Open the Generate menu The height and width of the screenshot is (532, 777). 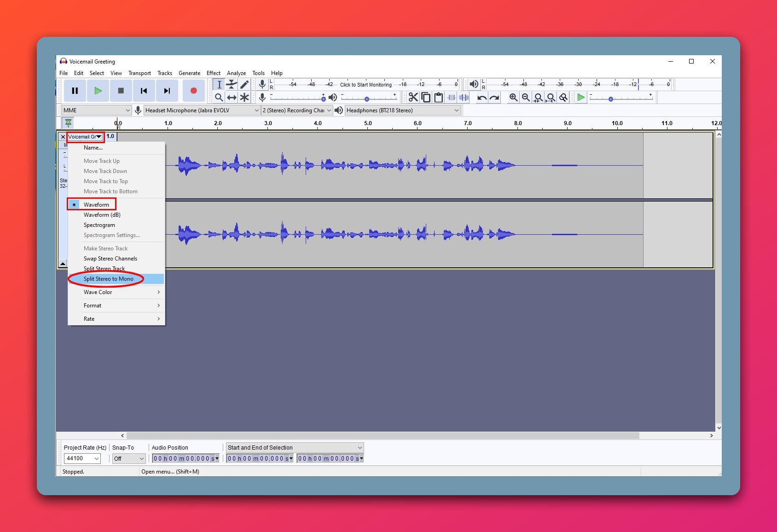tap(189, 73)
